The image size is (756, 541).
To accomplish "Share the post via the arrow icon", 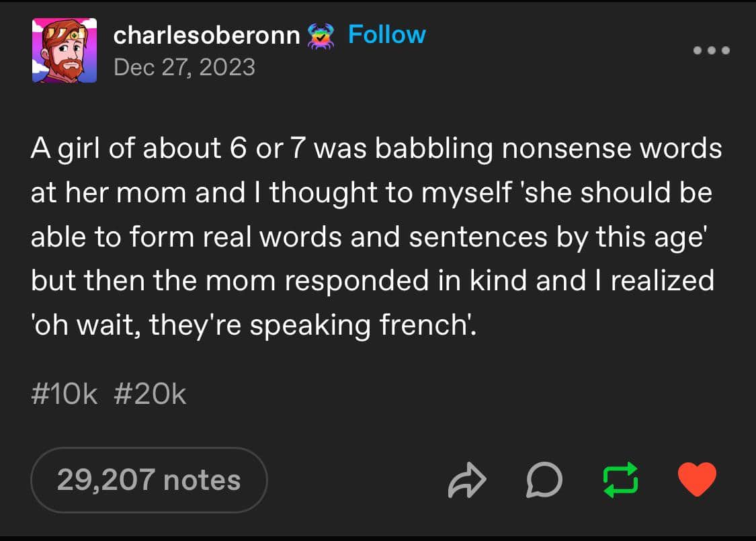I will 465,481.
